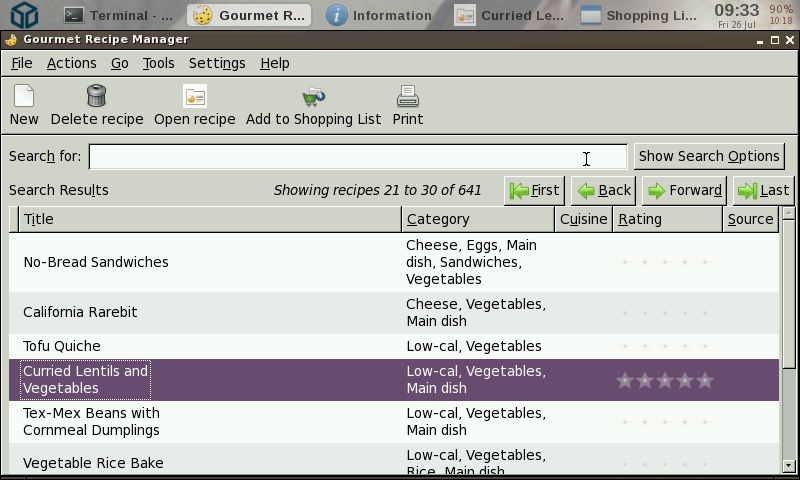Click the Add to Shopping List icon
Viewport: 800px width, 480px height.
(x=313, y=97)
